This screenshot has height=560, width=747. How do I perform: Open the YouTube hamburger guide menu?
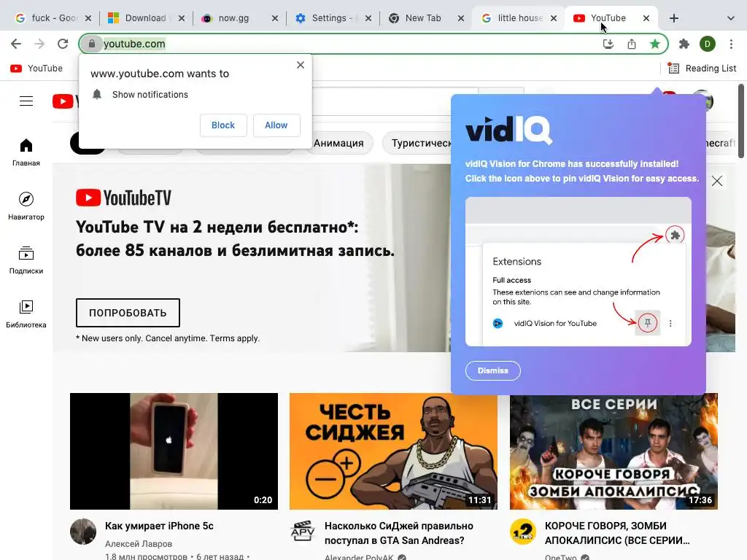coord(26,101)
